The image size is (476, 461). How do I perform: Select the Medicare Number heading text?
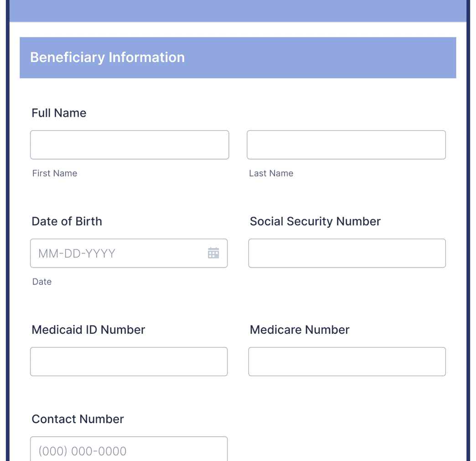[300, 329]
